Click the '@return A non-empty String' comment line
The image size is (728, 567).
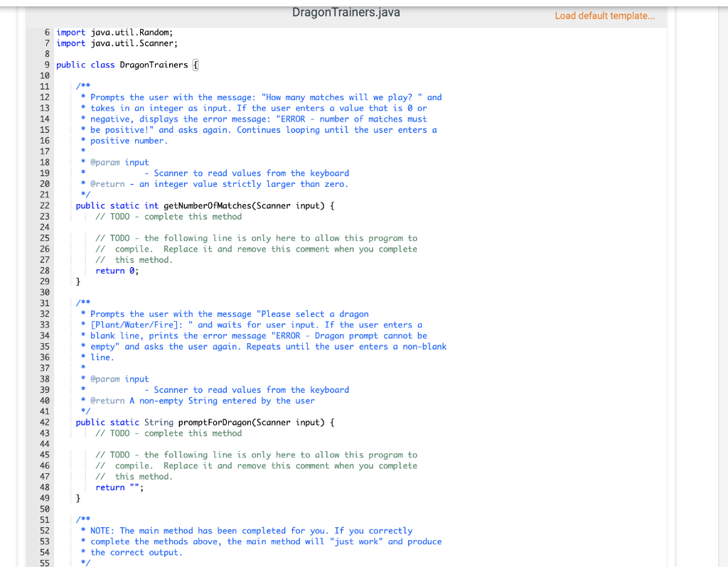198,401
